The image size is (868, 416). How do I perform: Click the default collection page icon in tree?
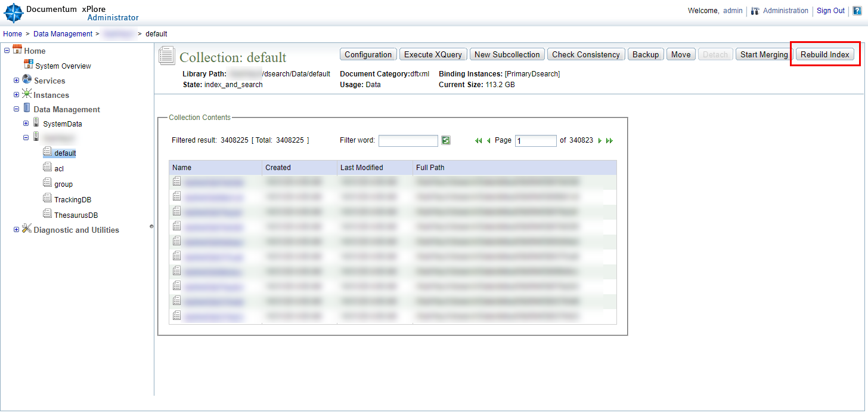pos(48,152)
